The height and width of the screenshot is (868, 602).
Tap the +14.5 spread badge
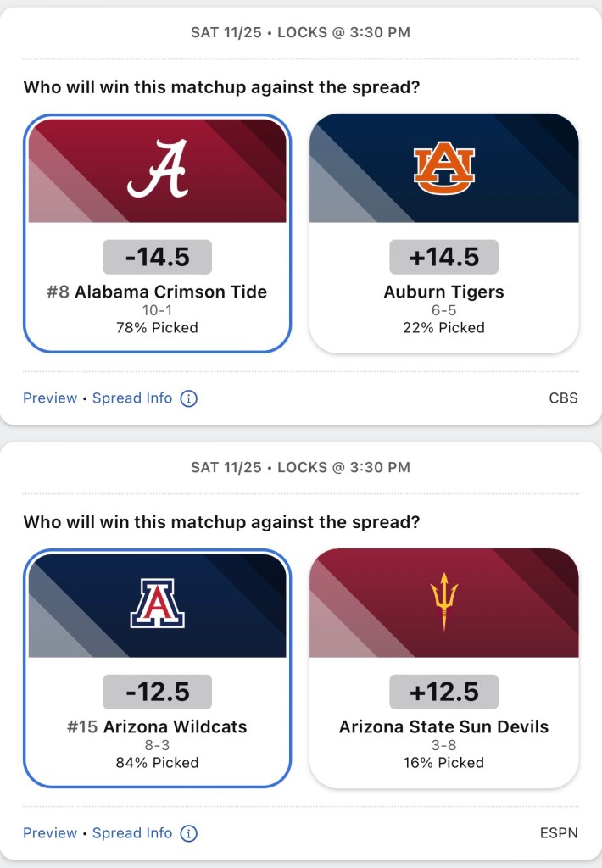(443, 257)
